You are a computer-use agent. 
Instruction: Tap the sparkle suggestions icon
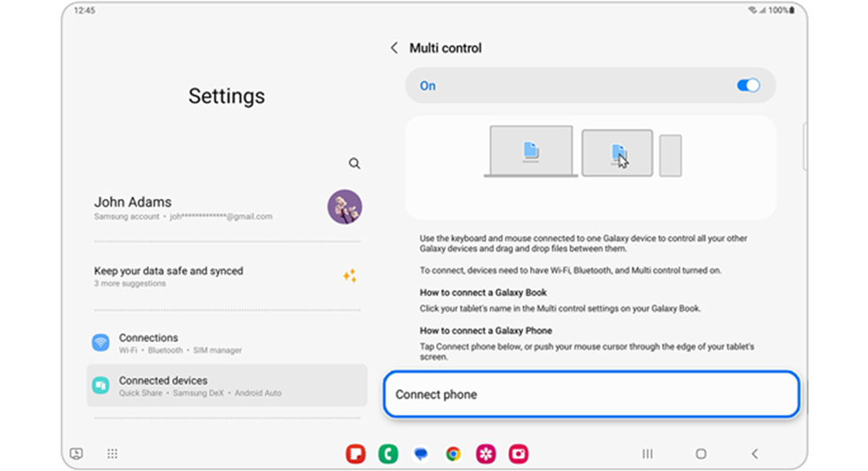click(349, 275)
